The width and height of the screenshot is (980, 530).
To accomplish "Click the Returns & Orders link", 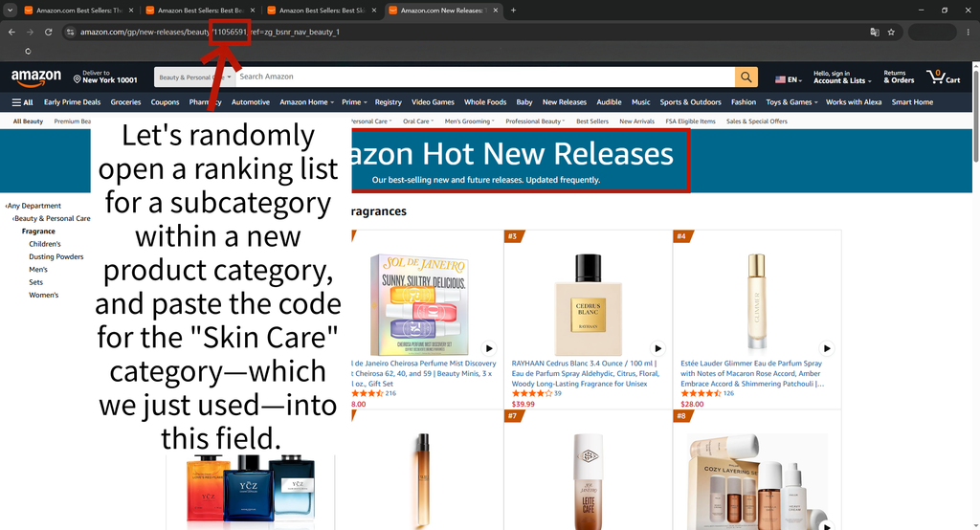I will [x=899, y=77].
